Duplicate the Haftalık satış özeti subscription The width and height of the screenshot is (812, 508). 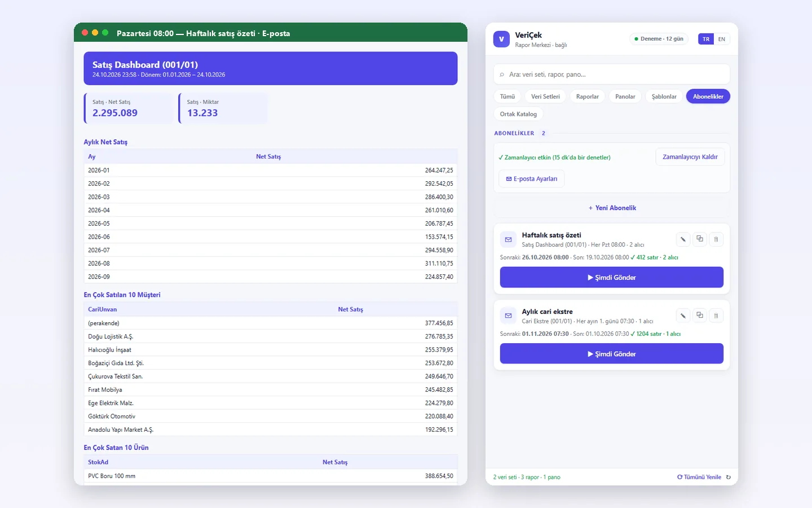coord(700,239)
